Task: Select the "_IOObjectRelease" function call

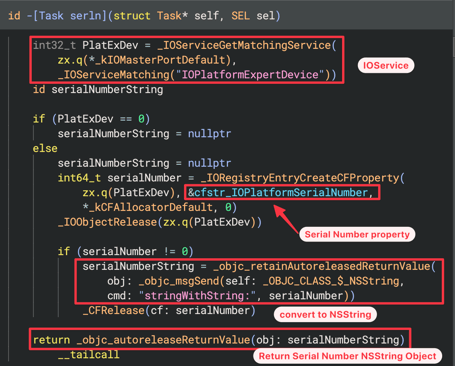Action: (107, 222)
